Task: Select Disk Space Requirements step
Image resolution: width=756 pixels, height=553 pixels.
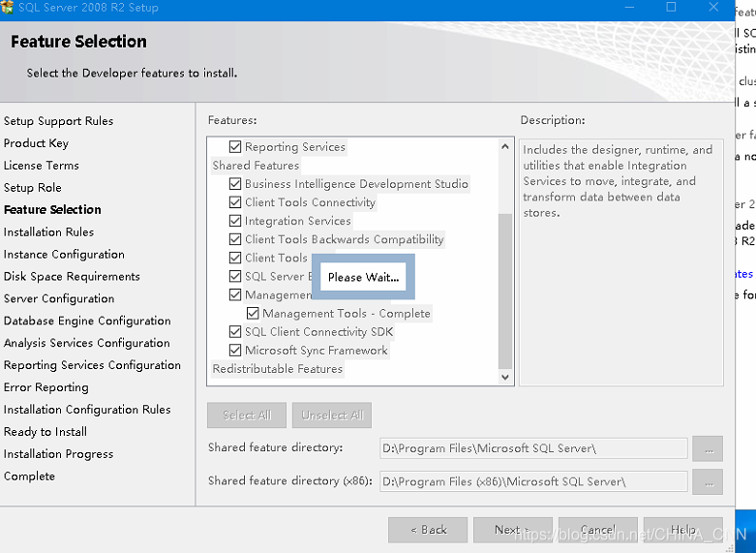Action: (x=72, y=277)
